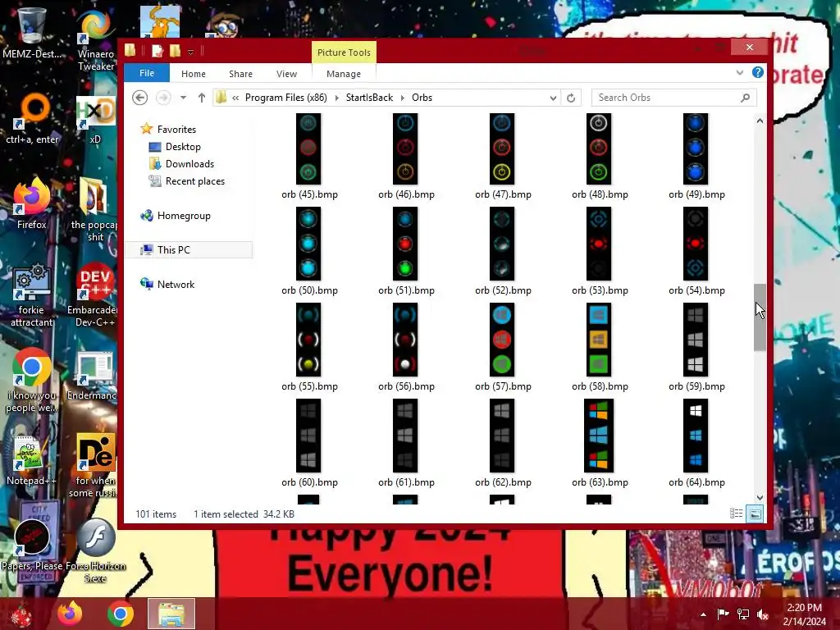Open Firefox from the taskbar

[x=71, y=614]
